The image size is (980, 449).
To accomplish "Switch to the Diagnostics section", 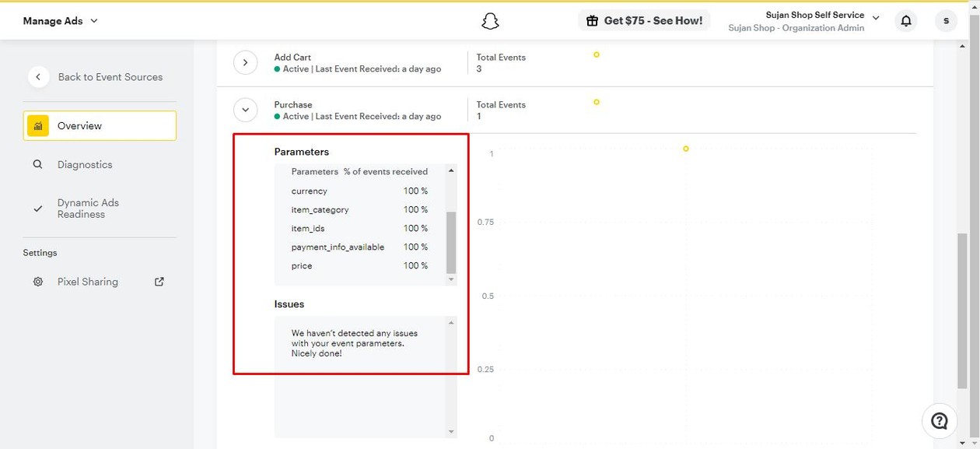I will 85,164.
